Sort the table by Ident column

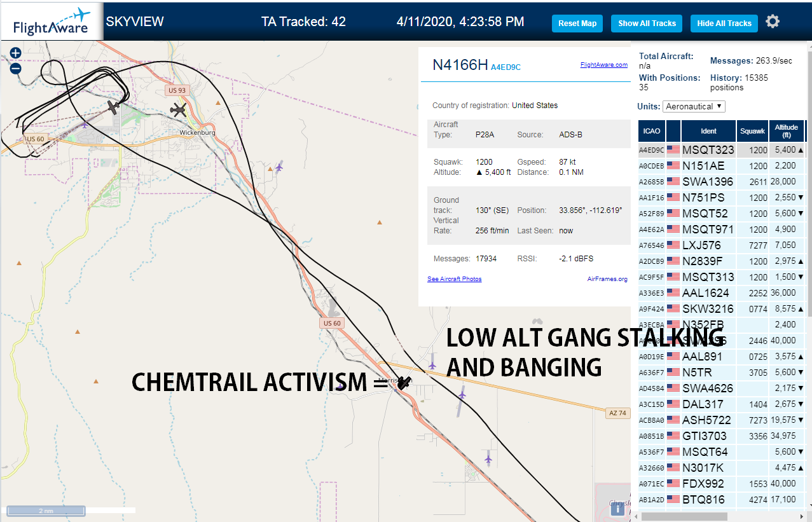coord(709,131)
